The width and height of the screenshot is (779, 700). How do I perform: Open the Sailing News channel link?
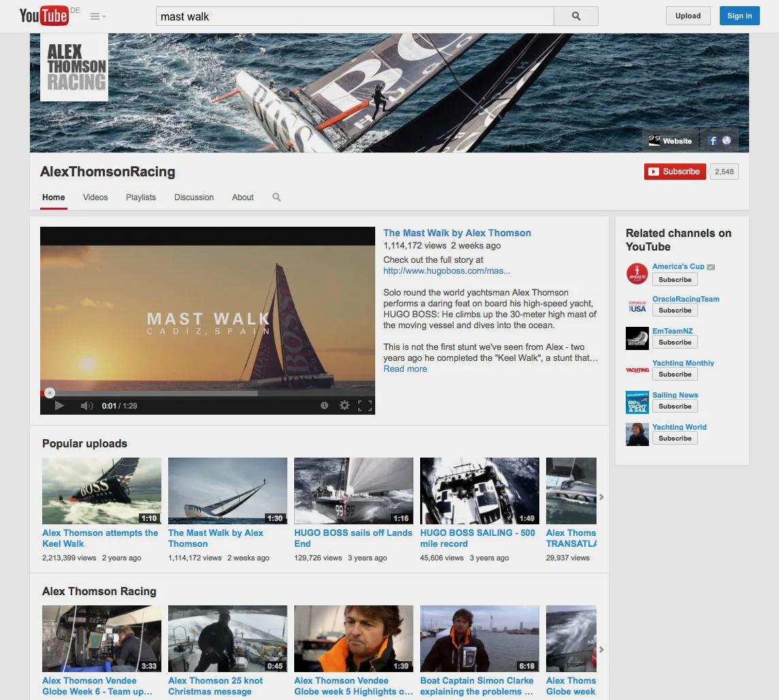tap(675, 395)
